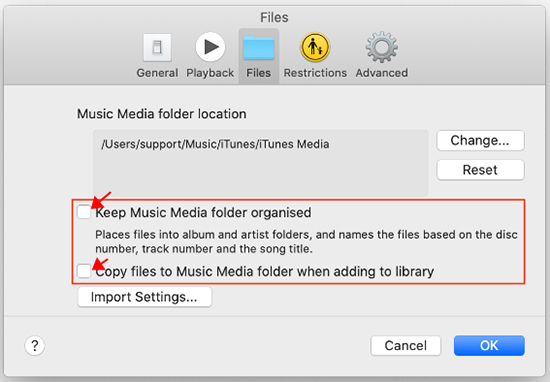This screenshot has width=550, height=382.
Task: Click the Files window title
Action: (x=274, y=17)
